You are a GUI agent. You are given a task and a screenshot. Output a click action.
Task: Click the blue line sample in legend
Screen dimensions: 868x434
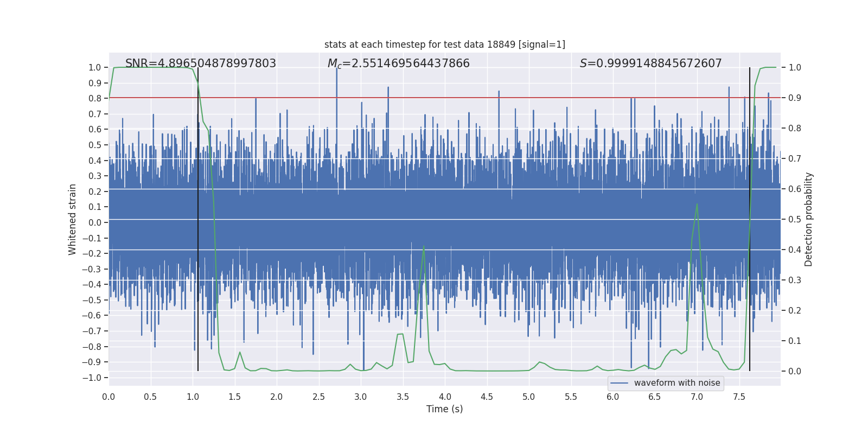coord(620,383)
